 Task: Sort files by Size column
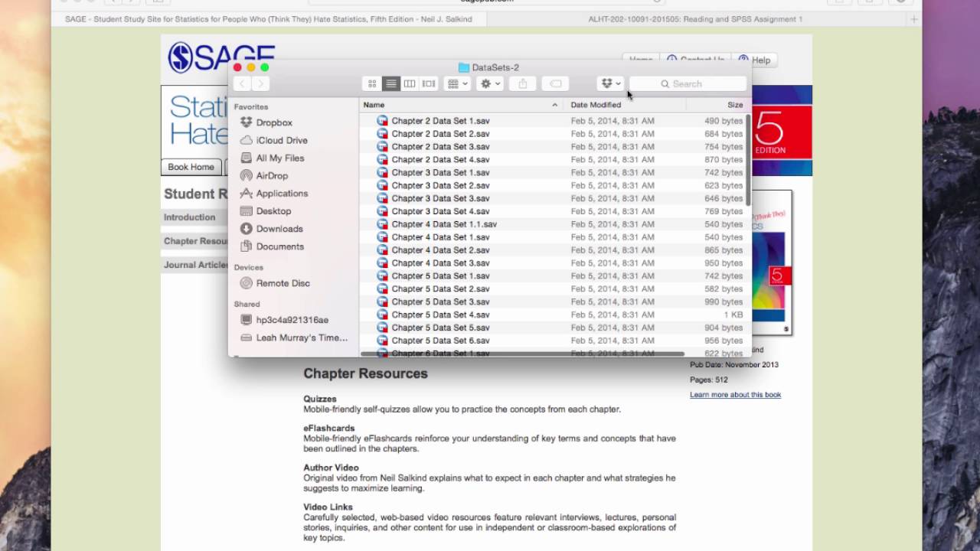click(717, 105)
